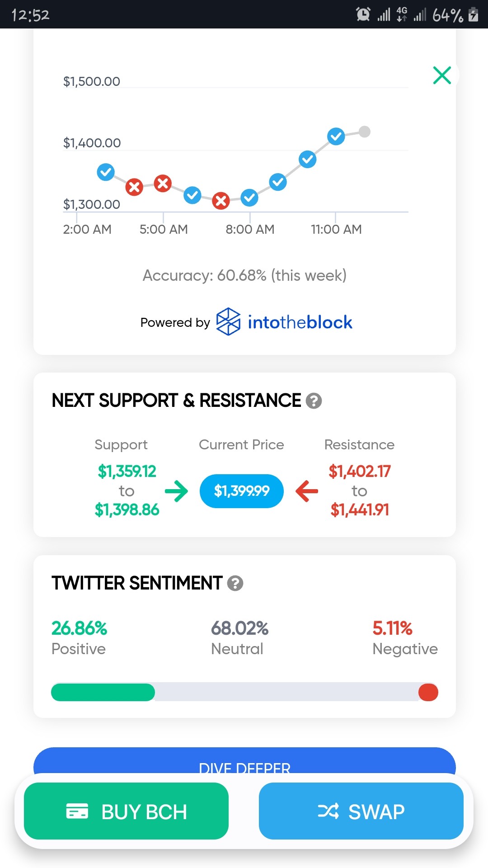Tap the green support arrow

[x=176, y=491]
